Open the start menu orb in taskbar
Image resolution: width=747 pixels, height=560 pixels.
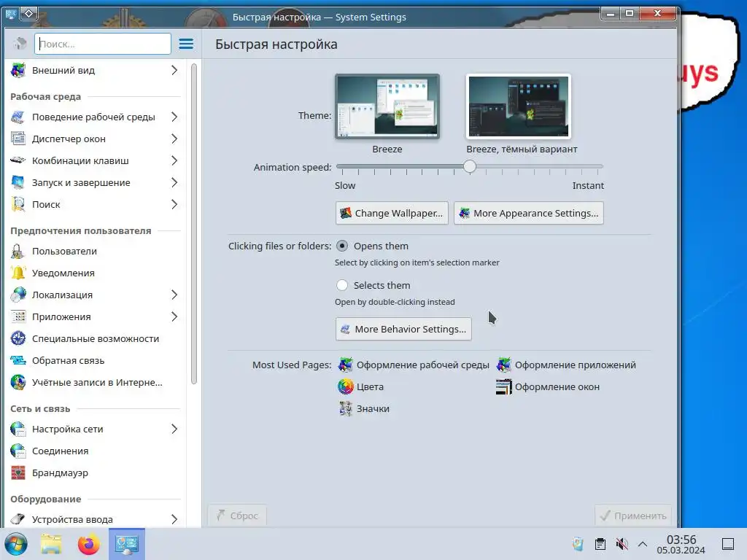(16, 544)
